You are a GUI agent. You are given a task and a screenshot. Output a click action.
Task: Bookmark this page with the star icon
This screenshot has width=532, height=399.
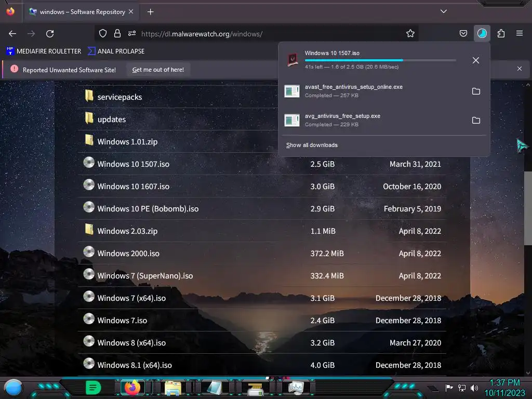click(x=410, y=33)
